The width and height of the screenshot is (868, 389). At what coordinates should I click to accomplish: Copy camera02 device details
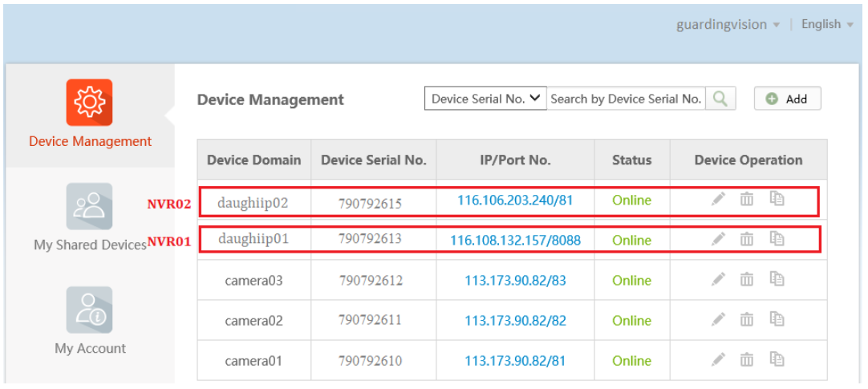coord(777,319)
